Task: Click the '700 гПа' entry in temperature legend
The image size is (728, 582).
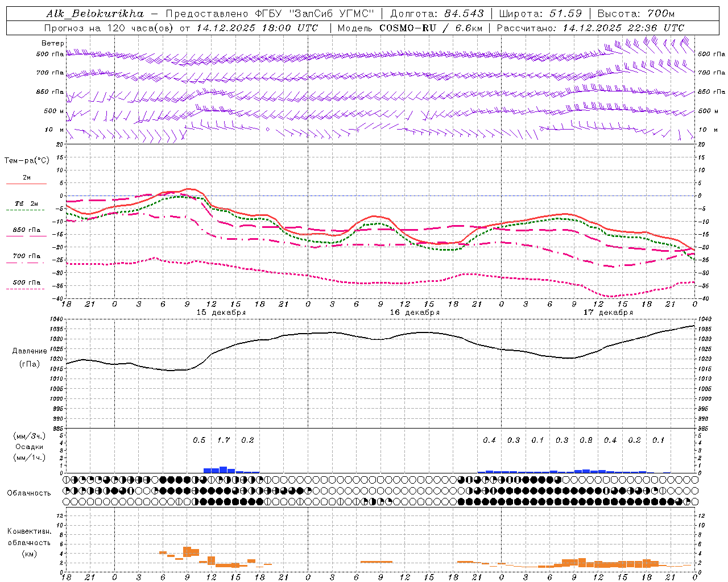Action: 27,256
